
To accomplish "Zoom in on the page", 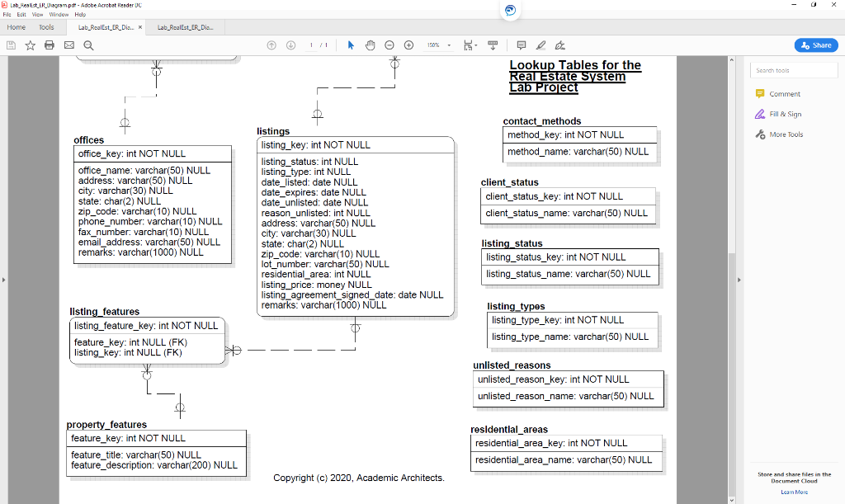I will pyautogui.click(x=408, y=45).
